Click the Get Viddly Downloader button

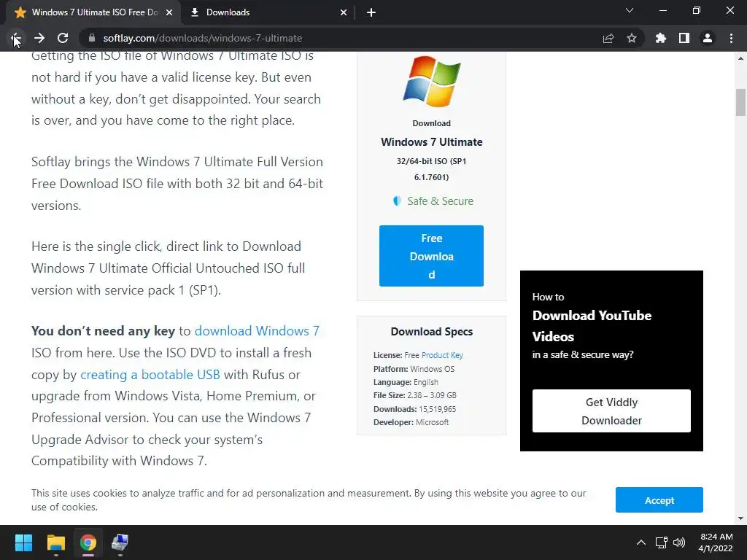point(611,411)
